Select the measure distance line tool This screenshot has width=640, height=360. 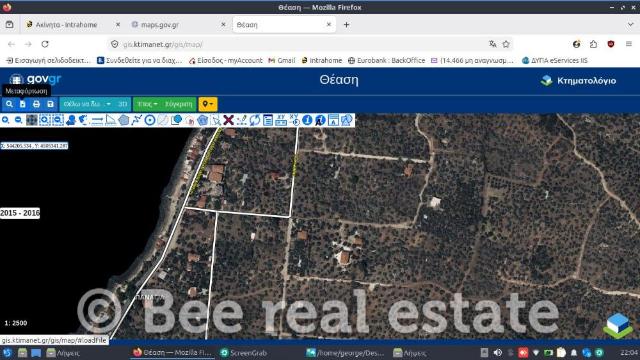point(97,120)
